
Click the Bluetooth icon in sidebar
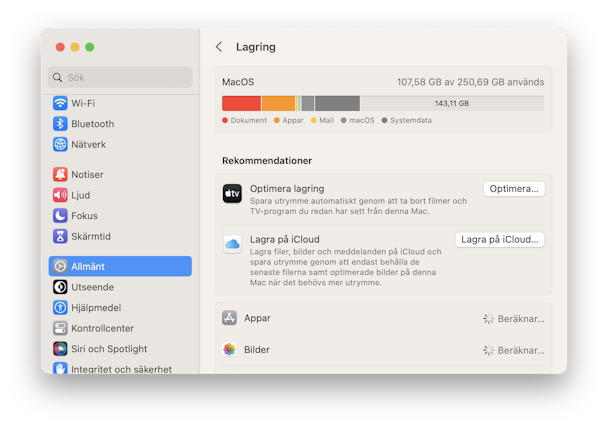coord(60,124)
